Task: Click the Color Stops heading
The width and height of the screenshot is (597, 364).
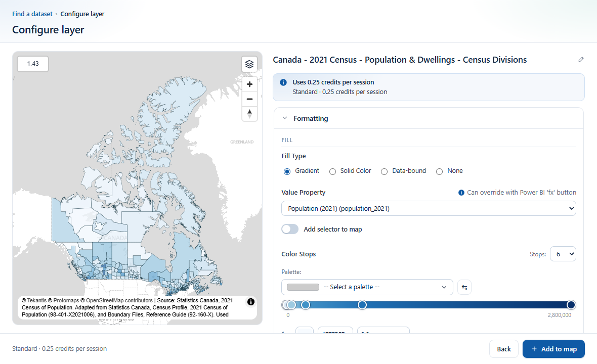Action: (298, 254)
